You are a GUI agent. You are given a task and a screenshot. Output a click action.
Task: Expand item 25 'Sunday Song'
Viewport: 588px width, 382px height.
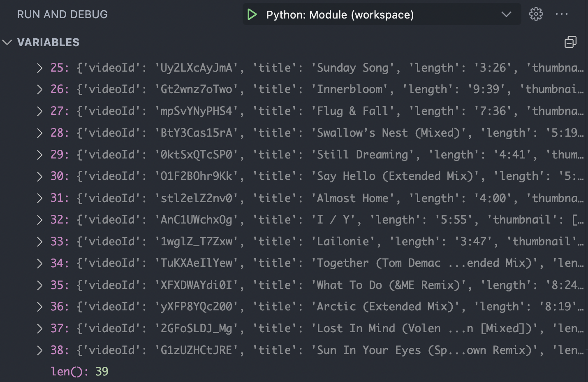coord(39,68)
